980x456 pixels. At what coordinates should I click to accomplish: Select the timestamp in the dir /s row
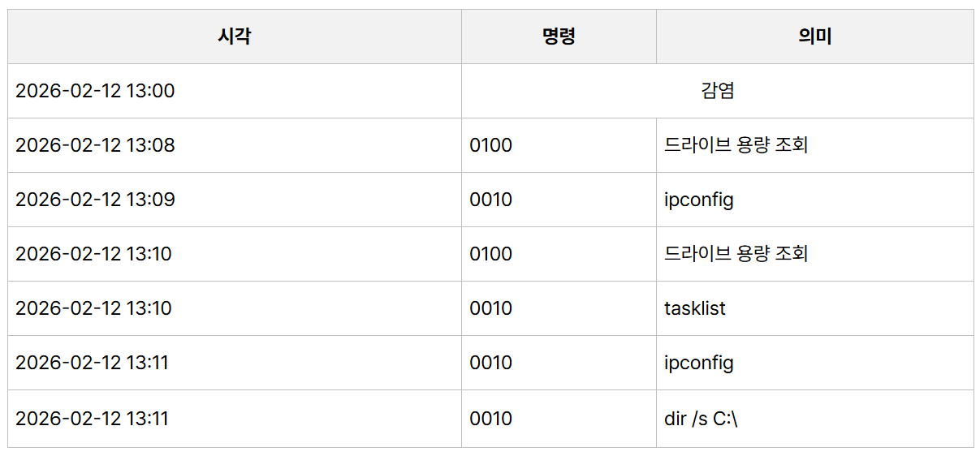(92, 419)
